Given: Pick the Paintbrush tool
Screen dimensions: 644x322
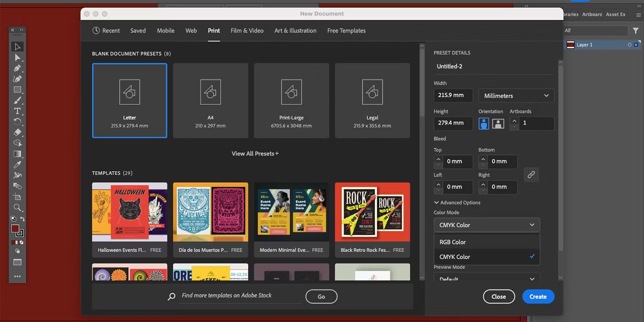Looking at the screenshot, I should pos(18,100).
